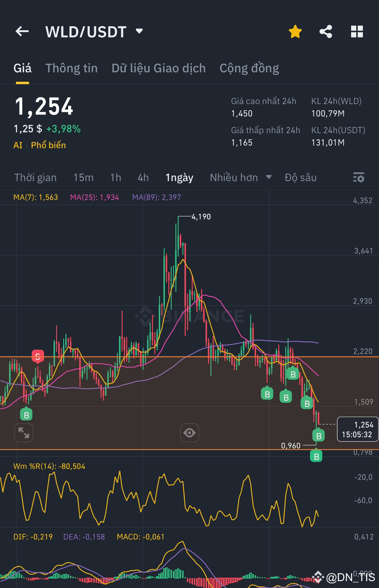Open the apps grid icon top right

[357, 32]
